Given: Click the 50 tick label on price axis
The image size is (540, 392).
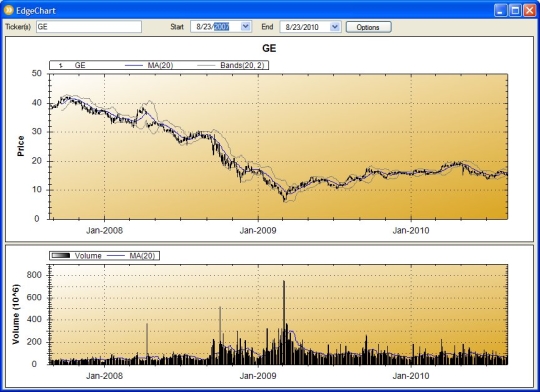Looking at the screenshot, I should click(x=37, y=73).
